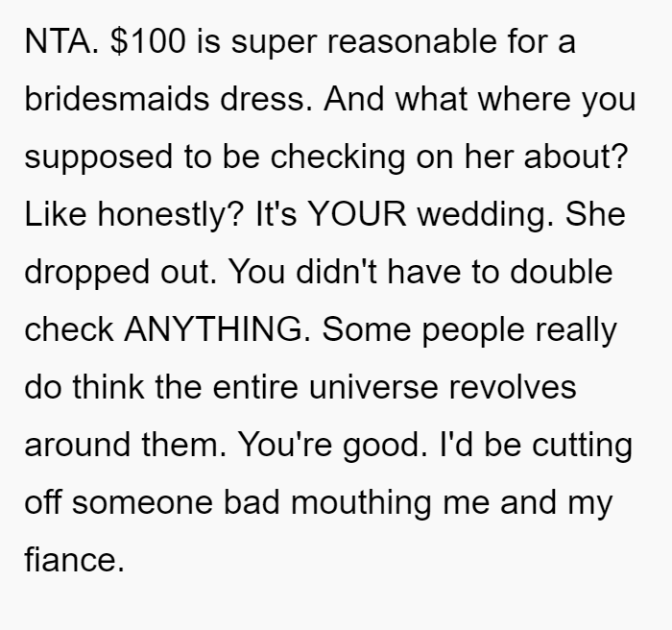Click the word "dress." in the second line
The image size is (672, 630).
(x=266, y=99)
